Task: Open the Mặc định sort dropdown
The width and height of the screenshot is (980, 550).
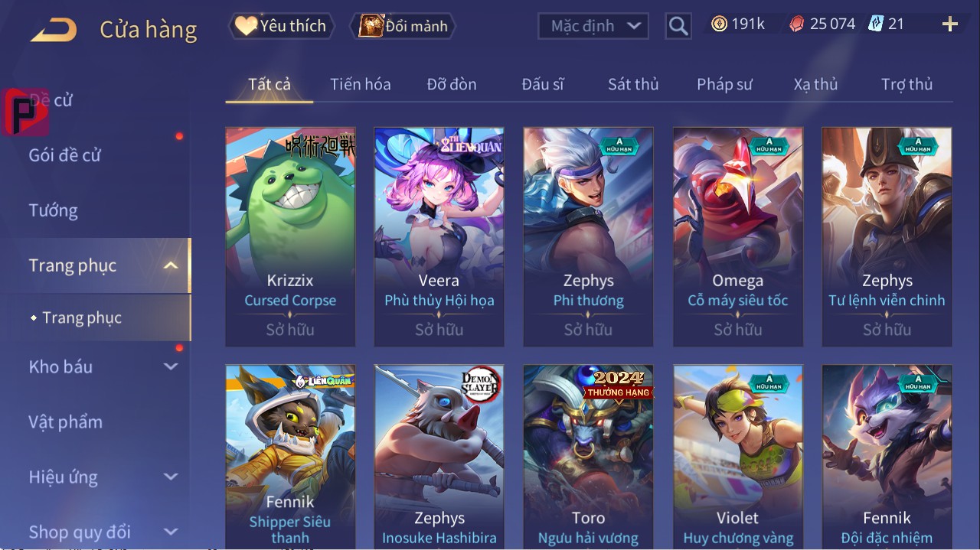Action: (593, 26)
